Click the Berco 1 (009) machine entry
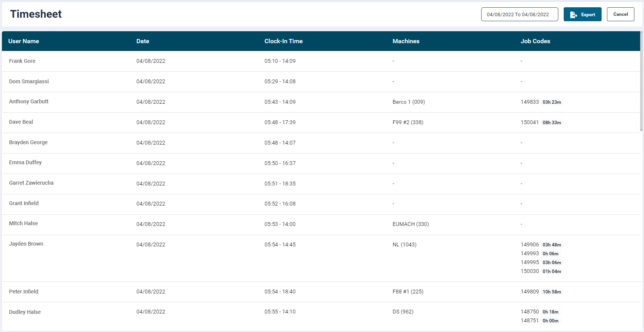Screen dimensions: 644x332 click(x=408, y=102)
